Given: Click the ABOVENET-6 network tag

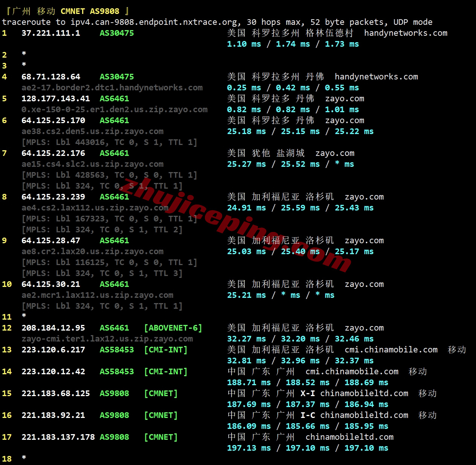Looking at the screenshot, I should tap(173, 328).
